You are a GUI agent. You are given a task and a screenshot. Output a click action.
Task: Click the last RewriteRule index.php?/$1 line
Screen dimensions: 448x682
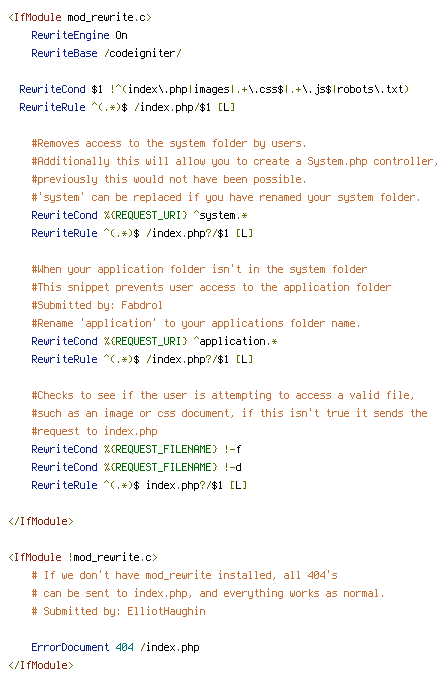coord(139,485)
